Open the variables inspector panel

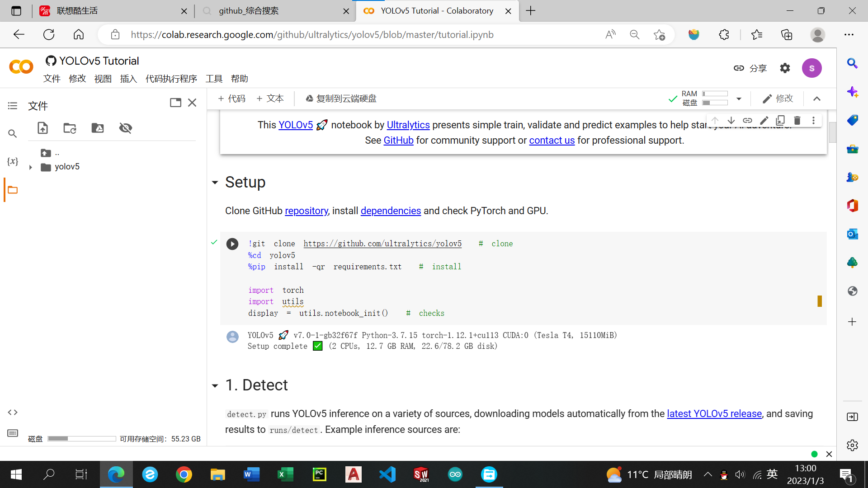click(13, 161)
